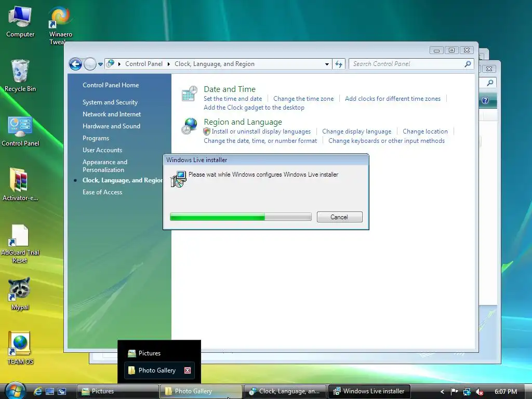
Task: Expand the arrow before Control Panel breadcrumb
Action: click(x=119, y=64)
